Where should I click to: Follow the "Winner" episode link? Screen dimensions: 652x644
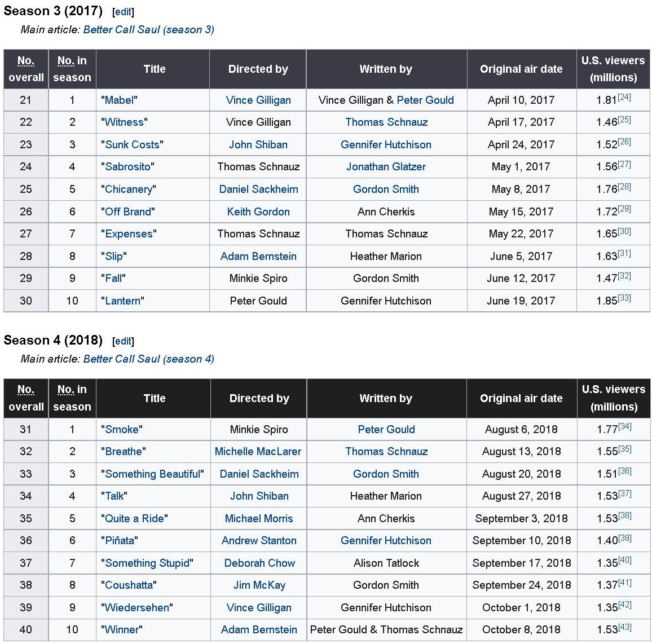[x=121, y=630]
